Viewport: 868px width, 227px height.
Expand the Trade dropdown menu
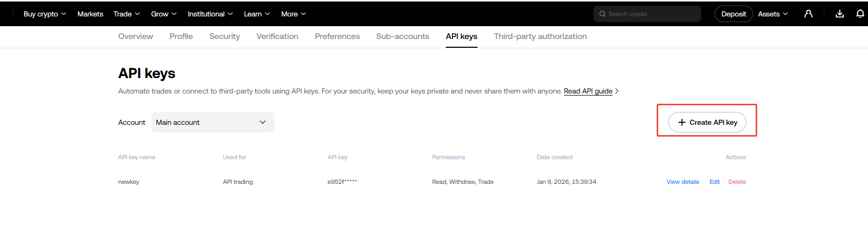(127, 14)
